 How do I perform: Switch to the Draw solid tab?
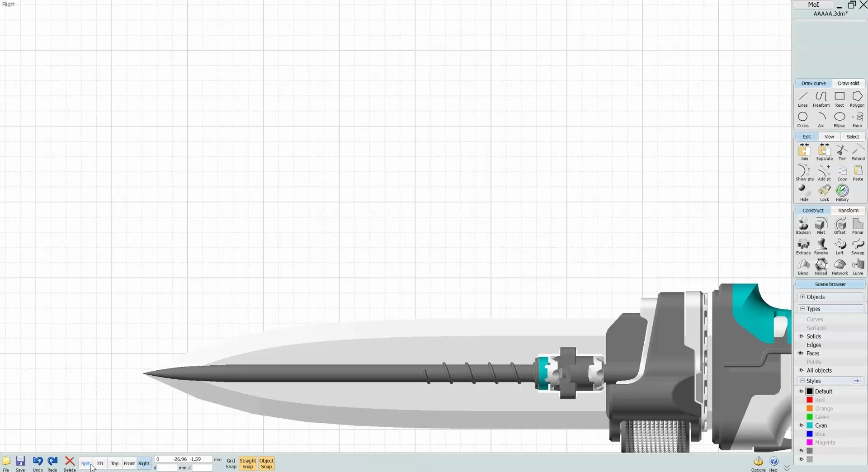848,83
